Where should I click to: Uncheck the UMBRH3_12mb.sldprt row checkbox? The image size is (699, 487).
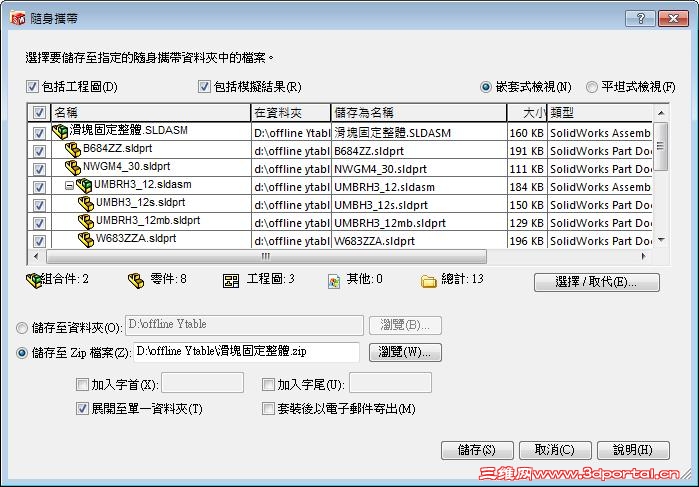click(39, 223)
